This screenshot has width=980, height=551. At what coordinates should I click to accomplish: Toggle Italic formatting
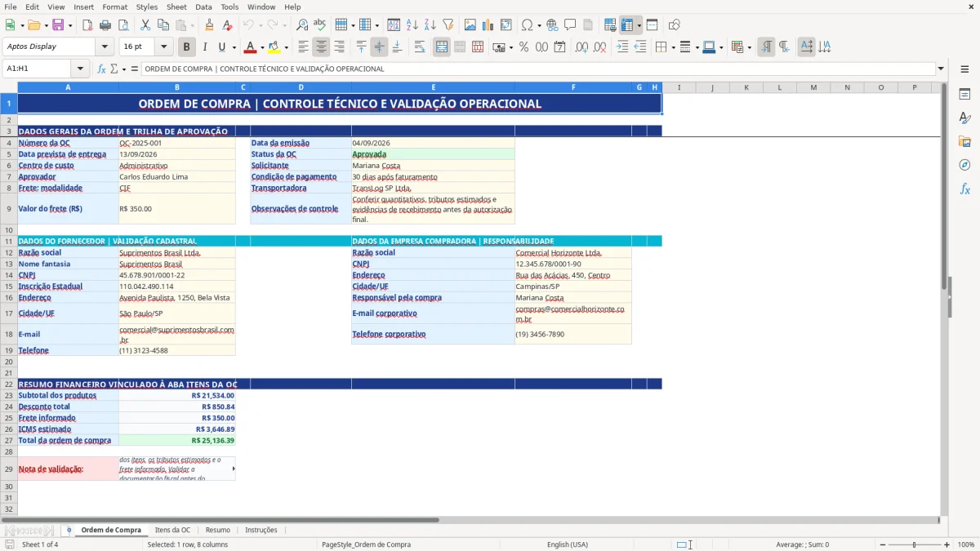pyautogui.click(x=205, y=47)
